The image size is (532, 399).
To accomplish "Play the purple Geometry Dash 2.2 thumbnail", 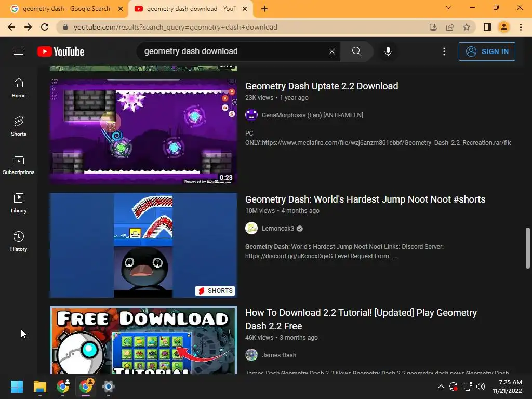I will pyautogui.click(x=143, y=132).
